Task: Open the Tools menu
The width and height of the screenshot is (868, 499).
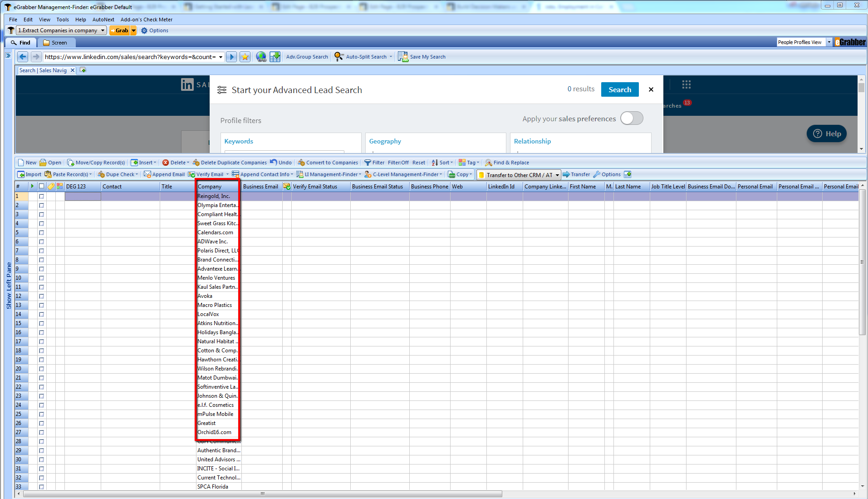Action: (63, 20)
